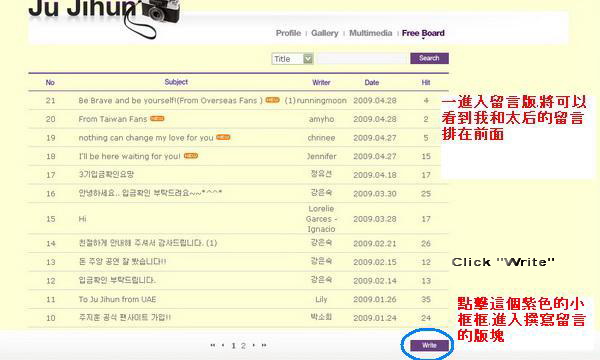This screenshot has width=600, height=360.
Task: Click the dropdown arrow next to Title
Action: tap(308, 59)
